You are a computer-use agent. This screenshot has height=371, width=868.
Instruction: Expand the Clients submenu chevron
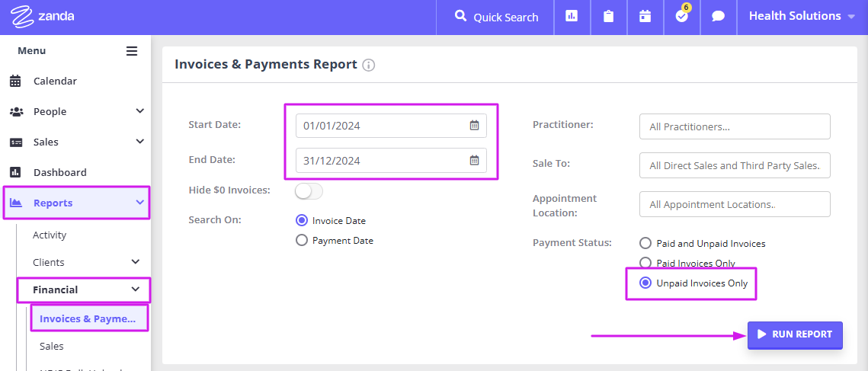(135, 262)
